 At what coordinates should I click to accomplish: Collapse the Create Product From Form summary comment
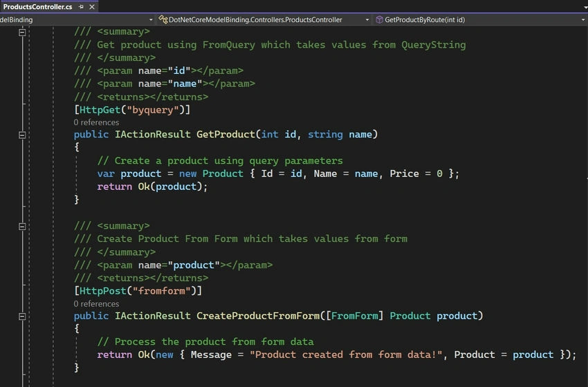click(x=22, y=226)
